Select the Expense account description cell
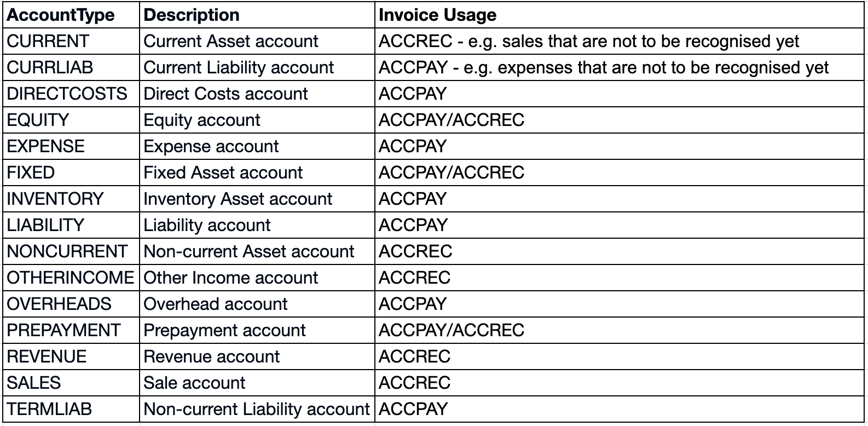 (x=211, y=146)
